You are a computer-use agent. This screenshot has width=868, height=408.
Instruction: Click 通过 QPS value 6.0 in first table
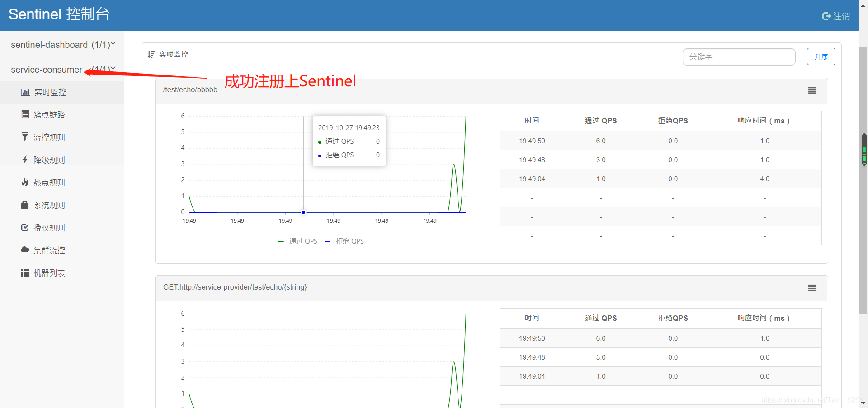601,141
